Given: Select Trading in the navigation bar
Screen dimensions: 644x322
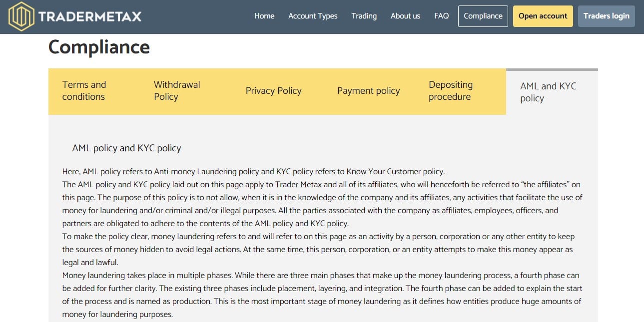Looking at the screenshot, I should [364, 16].
